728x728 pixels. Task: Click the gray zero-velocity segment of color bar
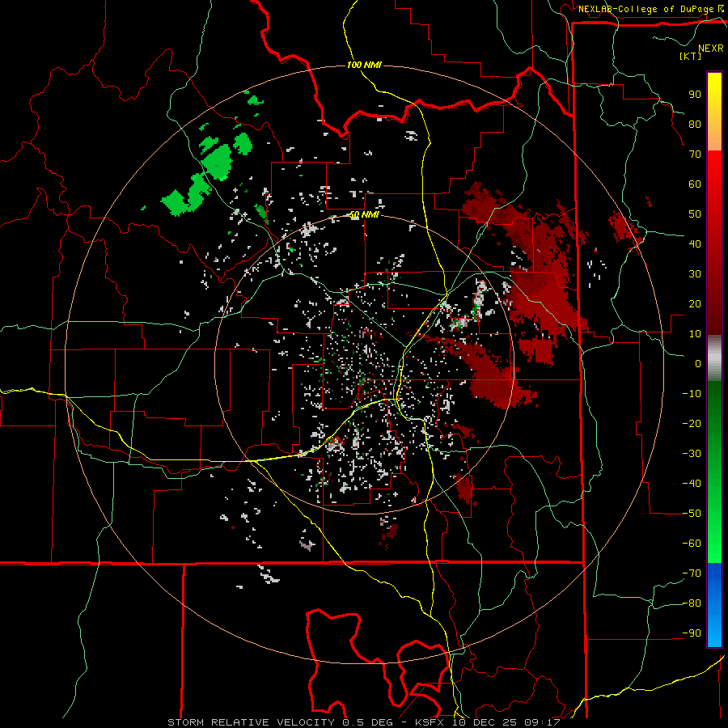pos(714,358)
